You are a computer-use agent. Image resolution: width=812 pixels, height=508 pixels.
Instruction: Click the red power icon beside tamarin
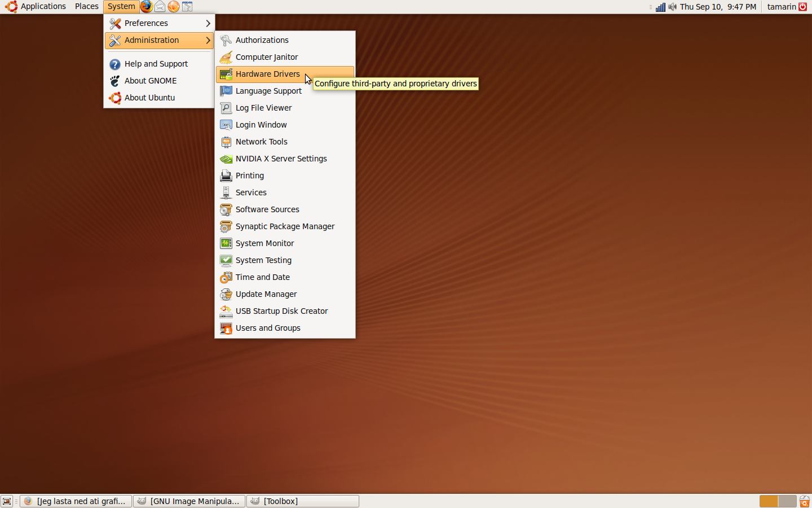tap(803, 7)
